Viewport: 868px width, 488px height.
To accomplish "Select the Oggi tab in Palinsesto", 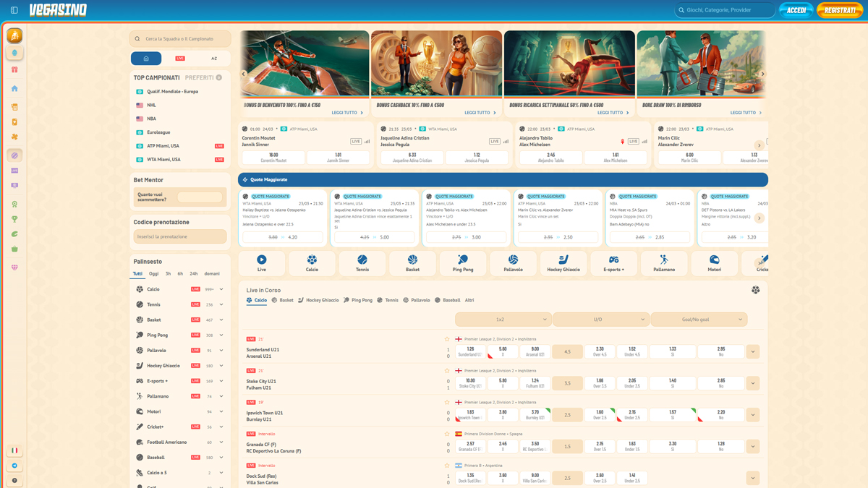I will (x=153, y=274).
